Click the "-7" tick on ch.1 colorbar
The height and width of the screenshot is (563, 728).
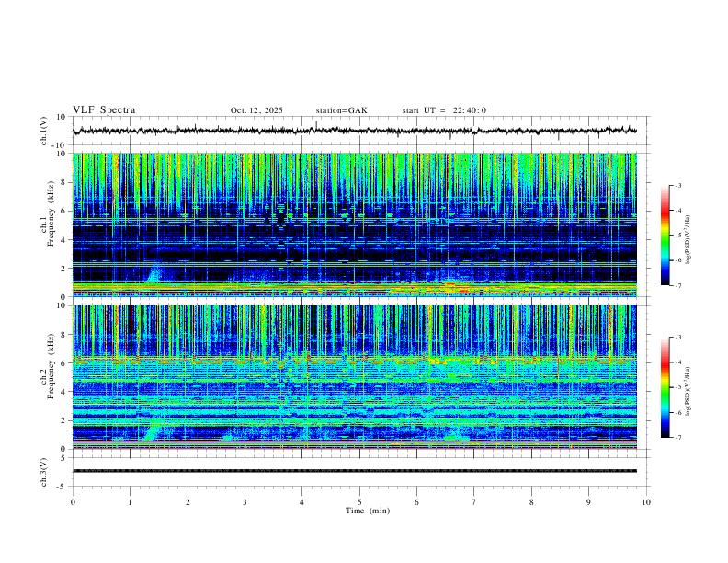[x=677, y=285]
